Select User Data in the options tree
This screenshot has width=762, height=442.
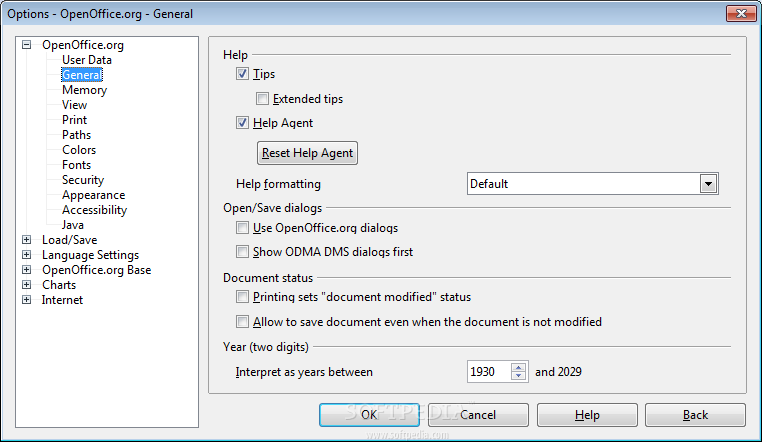tap(87, 60)
